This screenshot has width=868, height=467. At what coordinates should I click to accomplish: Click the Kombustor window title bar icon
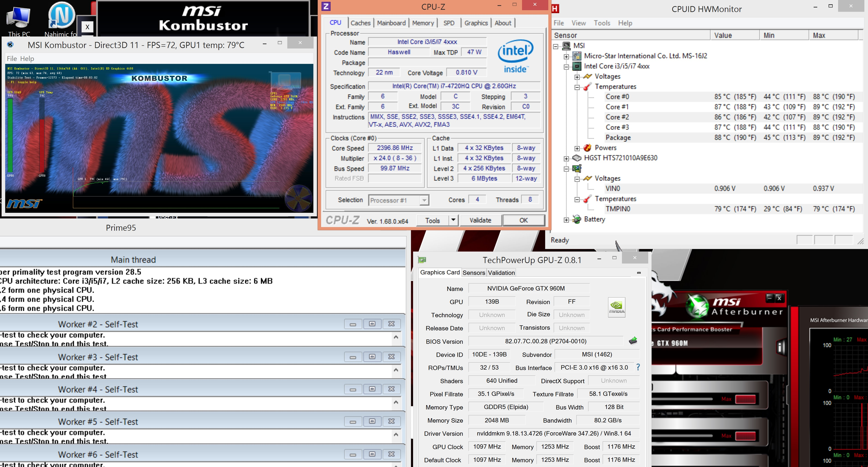tap(10, 44)
